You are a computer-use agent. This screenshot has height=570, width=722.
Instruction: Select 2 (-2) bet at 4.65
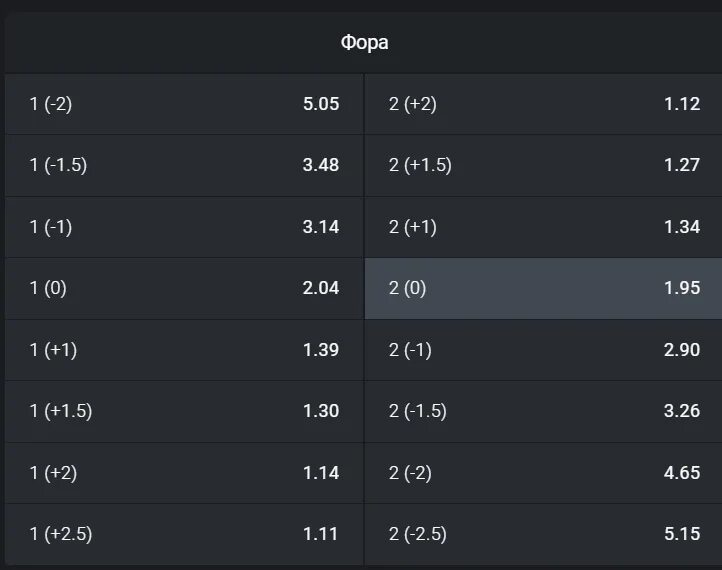point(543,473)
